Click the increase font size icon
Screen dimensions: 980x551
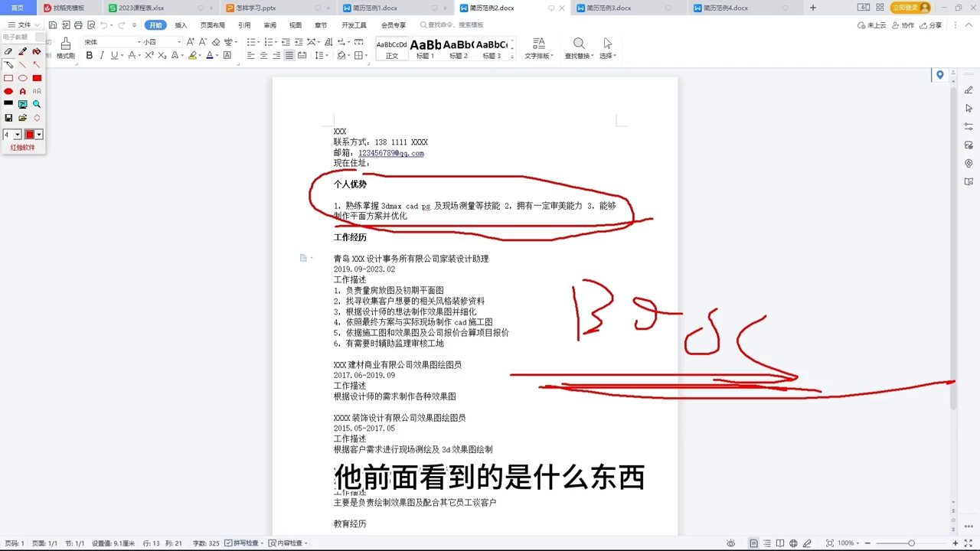191,42
